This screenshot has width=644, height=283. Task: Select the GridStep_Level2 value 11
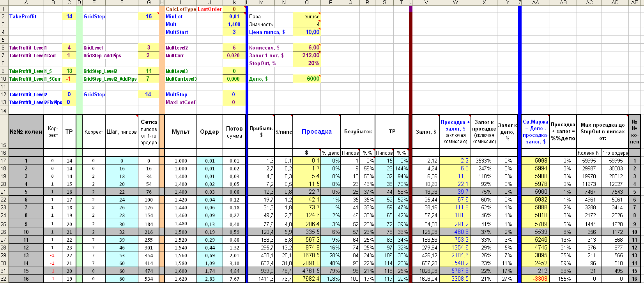149,71
